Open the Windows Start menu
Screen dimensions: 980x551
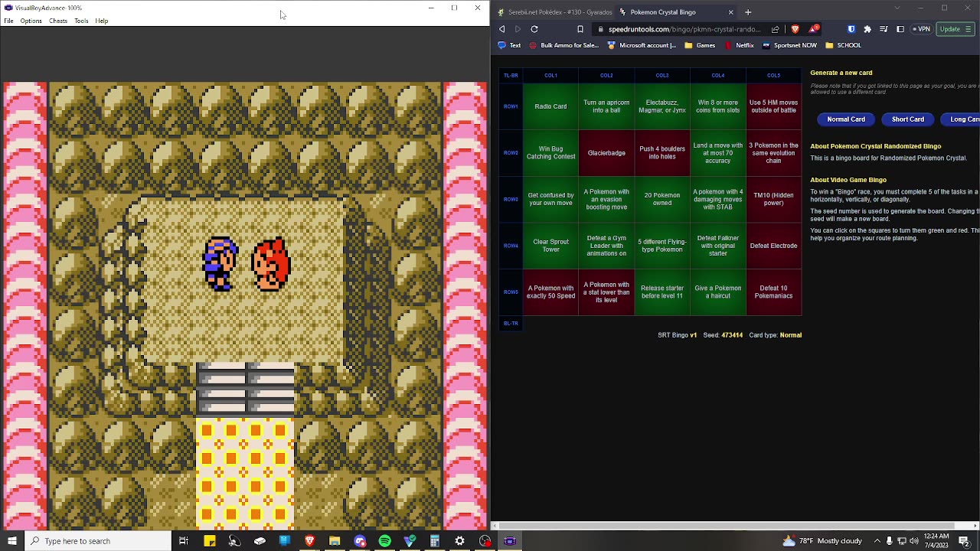[x=11, y=541]
